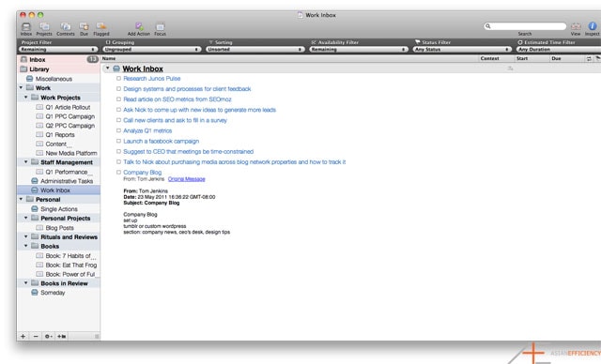Screen dimensions: 601x364
Task: Collapse the Work Projects folder triangle
Action: click(x=26, y=98)
